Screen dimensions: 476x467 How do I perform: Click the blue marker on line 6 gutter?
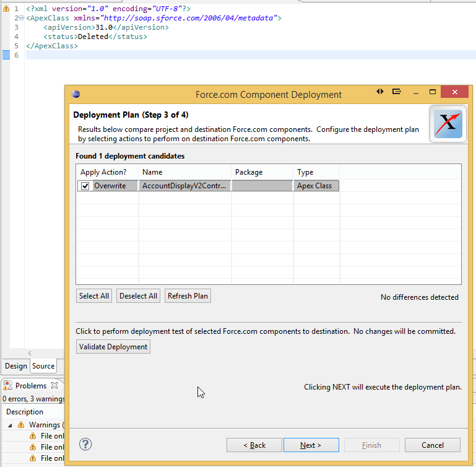coord(6,55)
